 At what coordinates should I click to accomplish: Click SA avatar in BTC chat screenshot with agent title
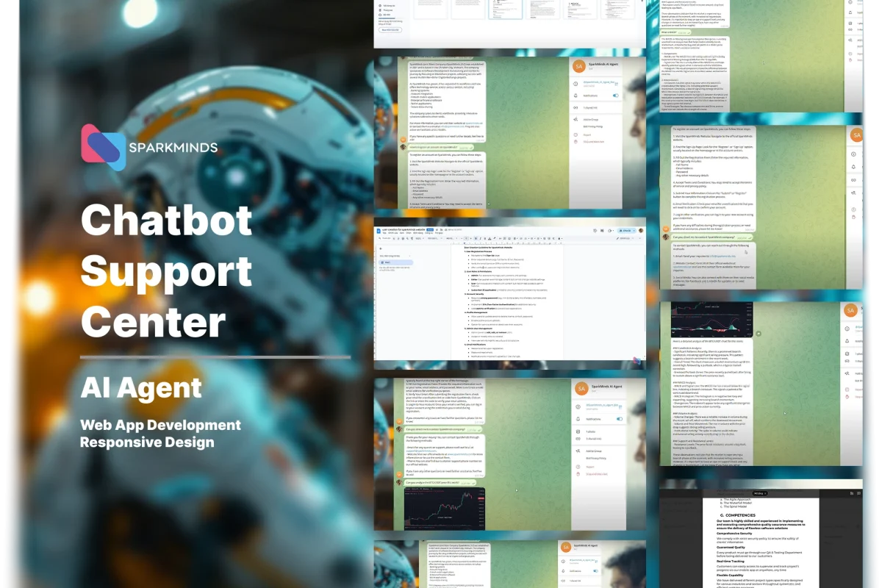pos(581,388)
